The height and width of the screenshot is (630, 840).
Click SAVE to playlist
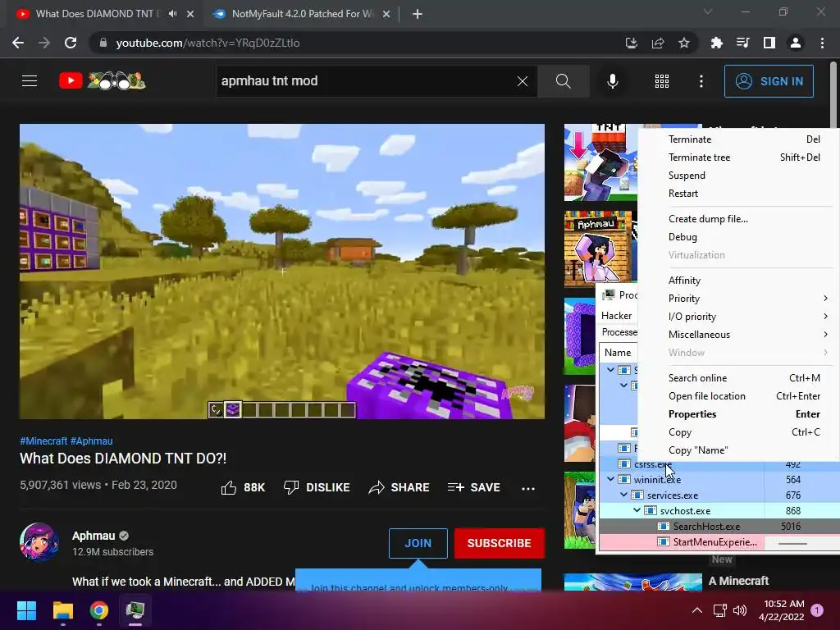(x=473, y=487)
